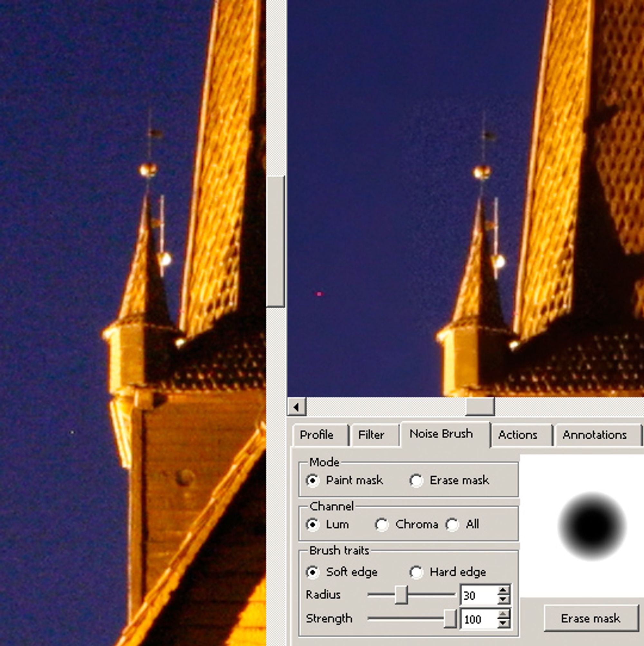Click the Radius slider handle
The image size is (644, 646).
tap(401, 595)
